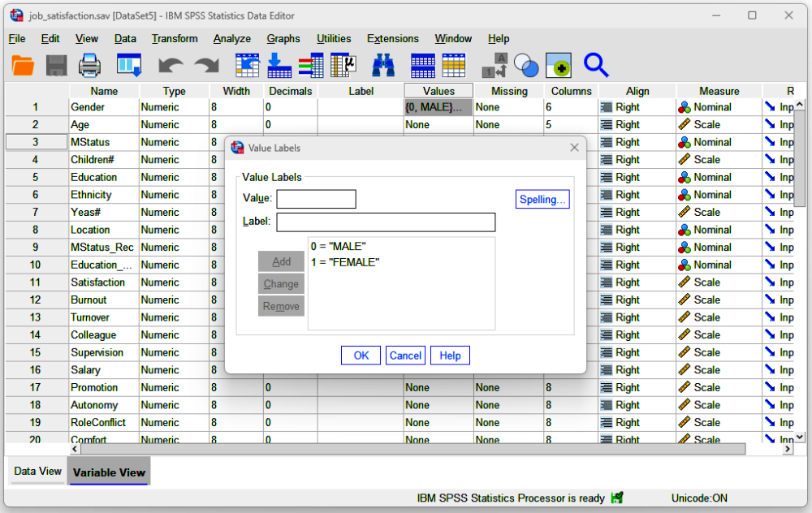Open the Analyze menu

pos(232,38)
